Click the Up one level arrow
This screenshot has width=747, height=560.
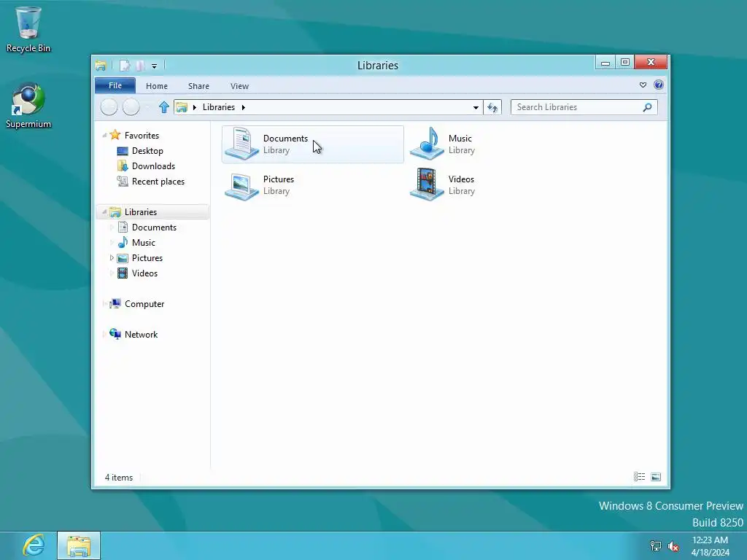[x=164, y=107]
